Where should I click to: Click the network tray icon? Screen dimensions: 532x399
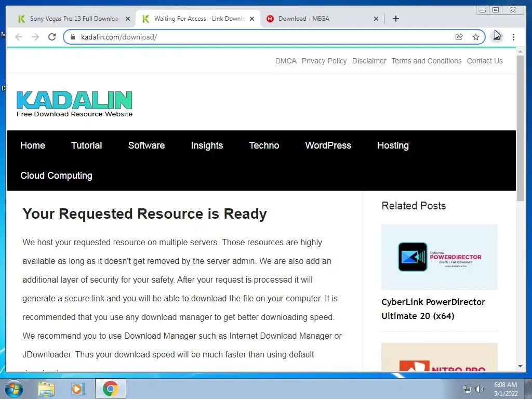(x=467, y=389)
